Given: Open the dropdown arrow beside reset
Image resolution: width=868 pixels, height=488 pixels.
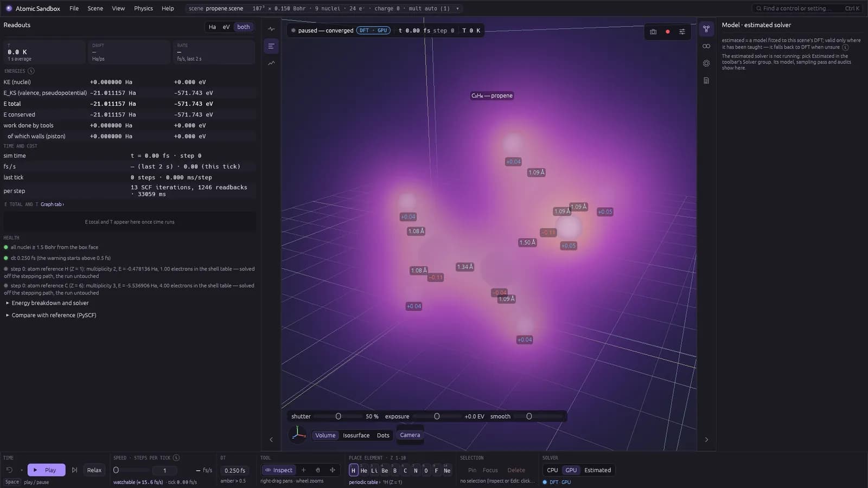Looking at the screenshot, I should click(x=22, y=470).
